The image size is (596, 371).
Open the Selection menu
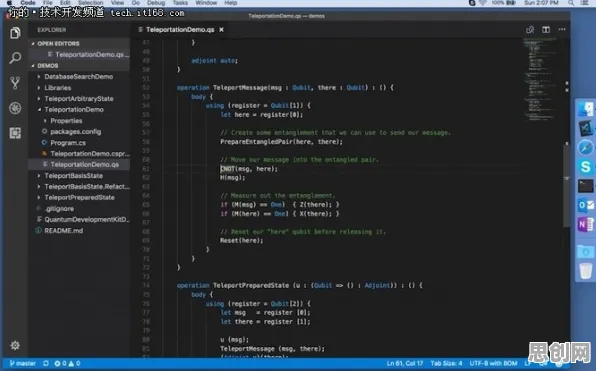click(90, 3)
